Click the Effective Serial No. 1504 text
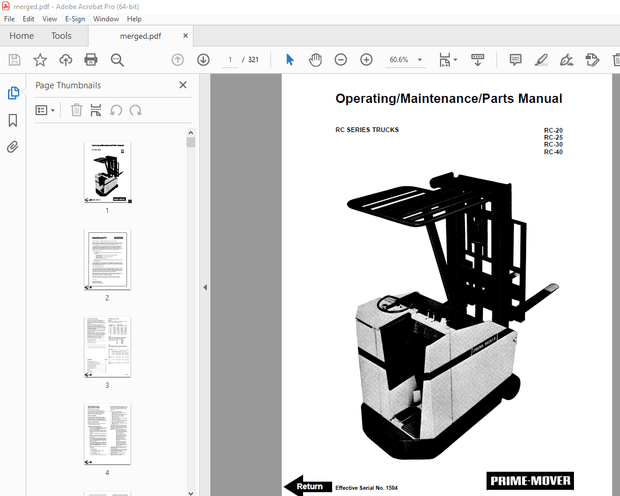Screen dimensions: 620x496 pos(367,488)
